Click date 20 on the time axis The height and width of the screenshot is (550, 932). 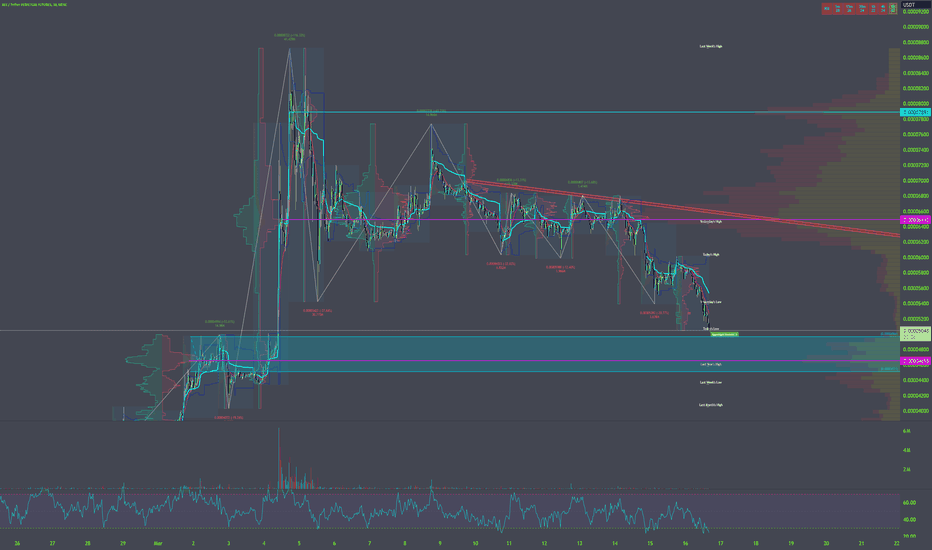pyautogui.click(x=826, y=543)
